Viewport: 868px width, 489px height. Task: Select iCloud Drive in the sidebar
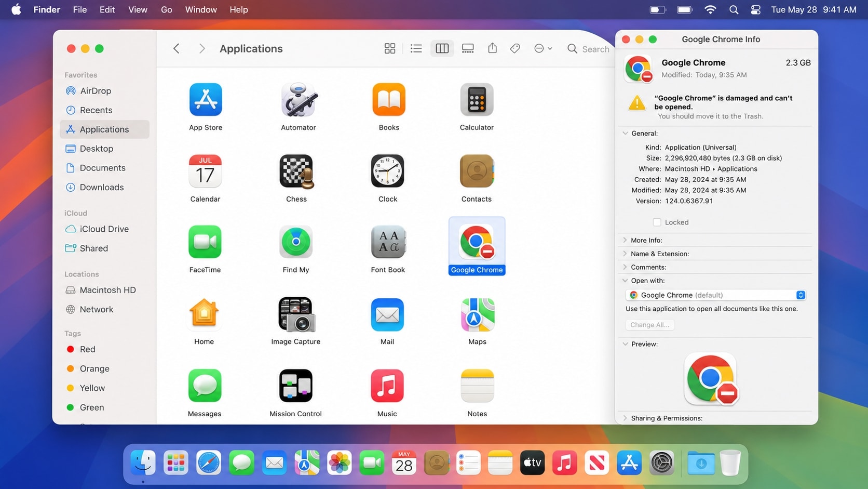point(104,229)
